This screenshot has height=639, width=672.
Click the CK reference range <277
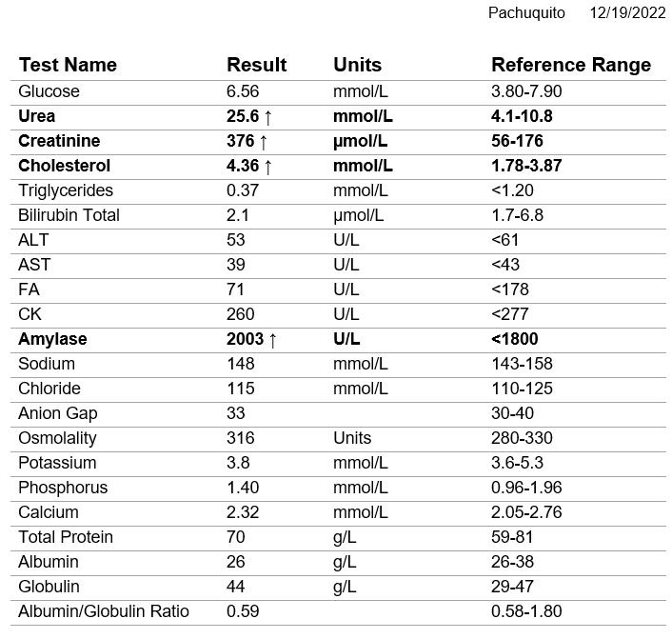510,314
